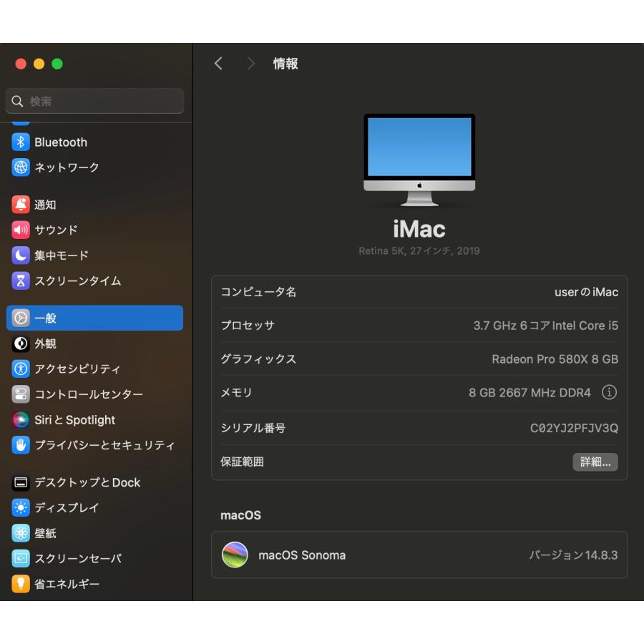The width and height of the screenshot is (644, 644).
Task: Open the 詳細... warranty button
Action: pyautogui.click(x=595, y=462)
